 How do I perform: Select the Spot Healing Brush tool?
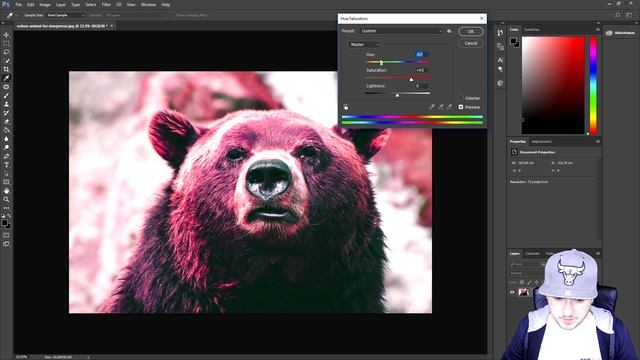pos(6,87)
